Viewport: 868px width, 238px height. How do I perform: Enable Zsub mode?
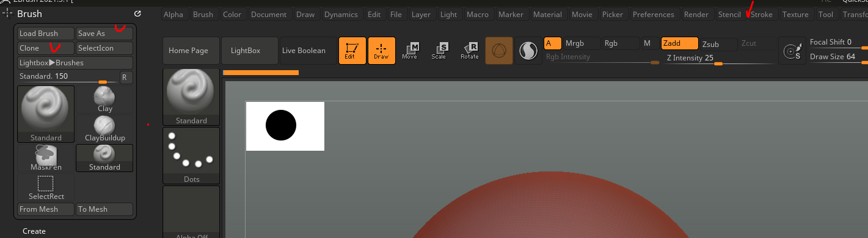718,44
